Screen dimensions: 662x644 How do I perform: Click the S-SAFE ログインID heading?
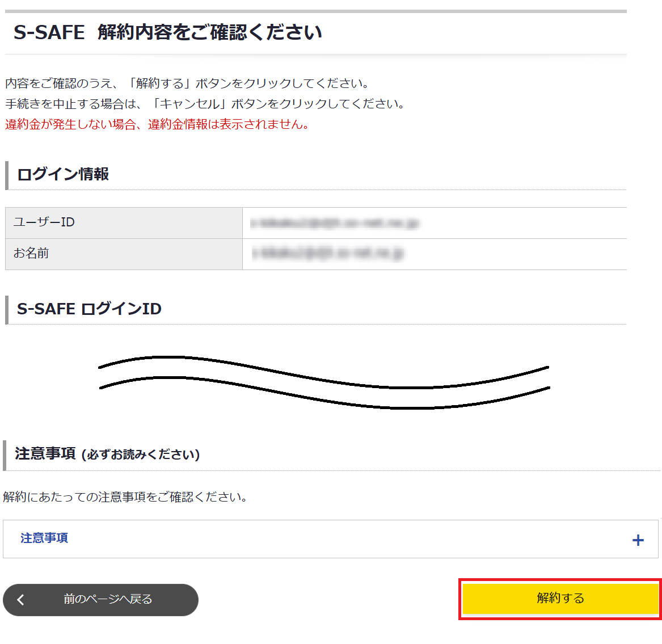pos(89,309)
